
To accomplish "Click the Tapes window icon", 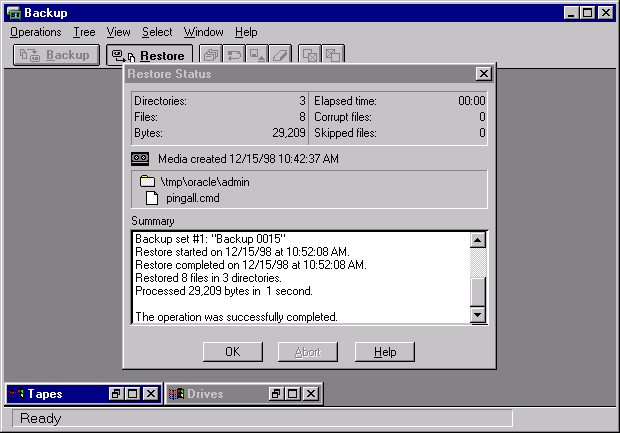I will 16,394.
